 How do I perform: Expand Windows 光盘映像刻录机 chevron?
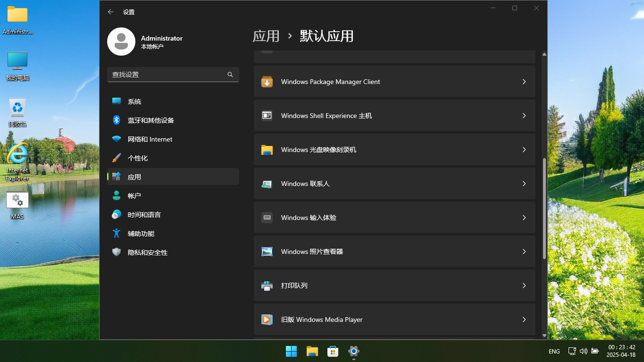point(524,150)
